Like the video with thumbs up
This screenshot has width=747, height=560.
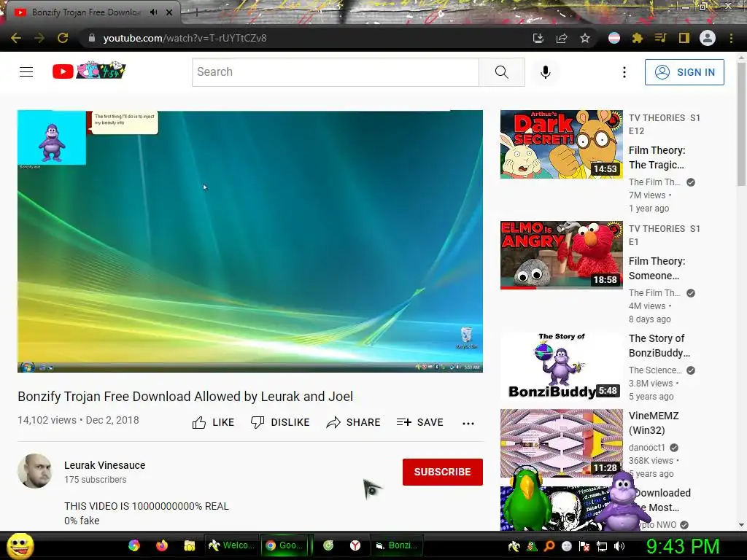click(x=213, y=422)
